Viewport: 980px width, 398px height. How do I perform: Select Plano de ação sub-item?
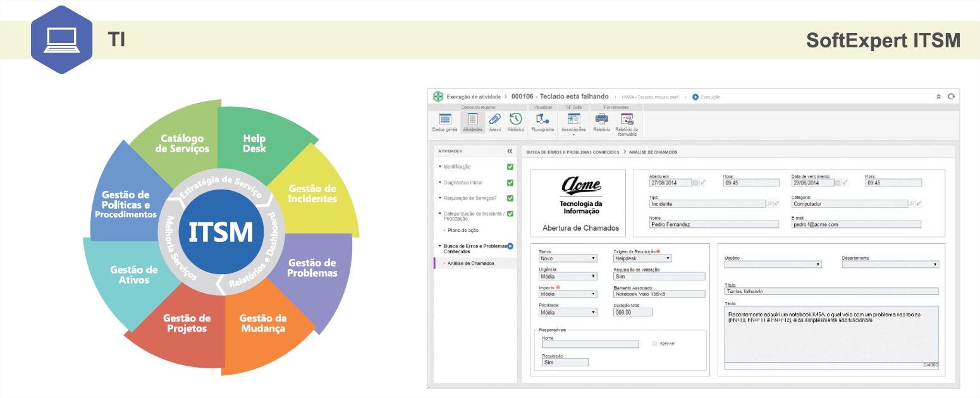click(x=463, y=230)
